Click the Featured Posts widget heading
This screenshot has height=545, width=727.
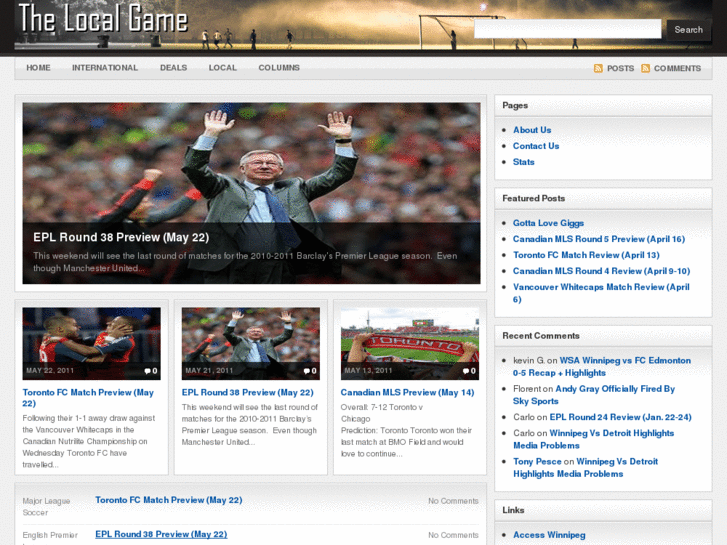click(x=534, y=199)
